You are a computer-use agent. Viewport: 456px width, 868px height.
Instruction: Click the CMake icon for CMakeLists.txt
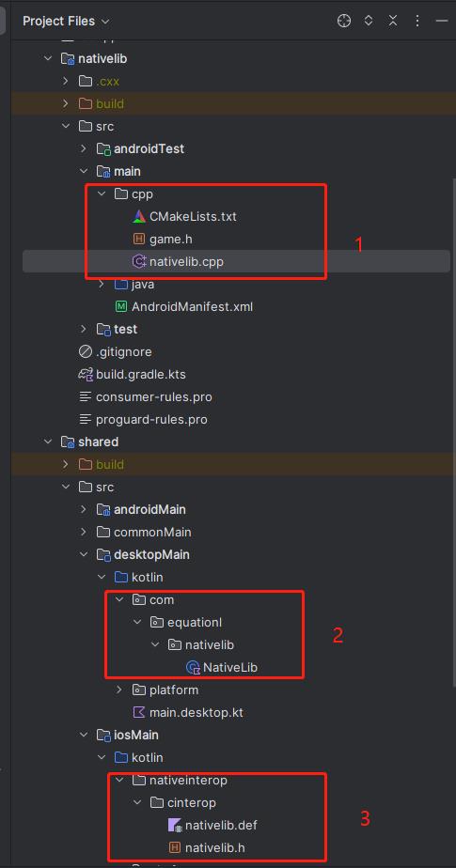[139, 216]
